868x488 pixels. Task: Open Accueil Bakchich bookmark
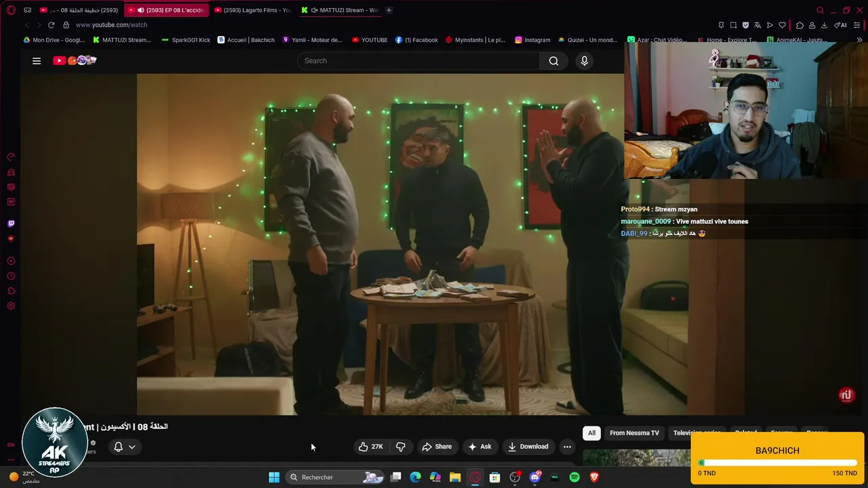(x=245, y=40)
